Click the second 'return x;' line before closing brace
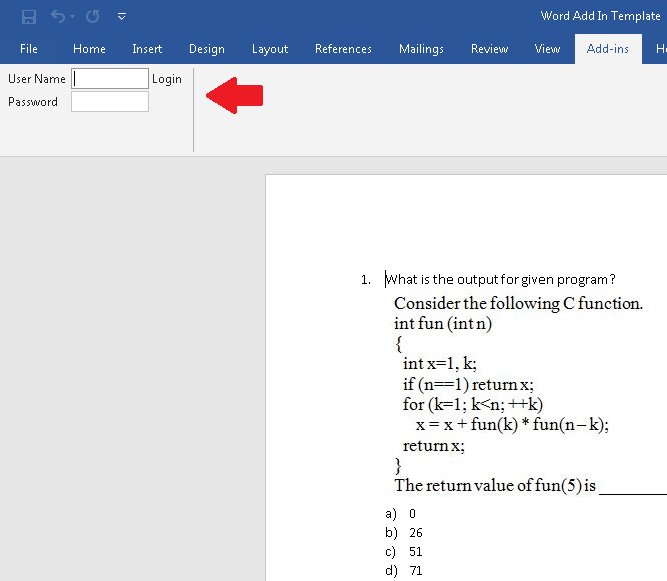The image size is (667, 581). click(x=433, y=446)
